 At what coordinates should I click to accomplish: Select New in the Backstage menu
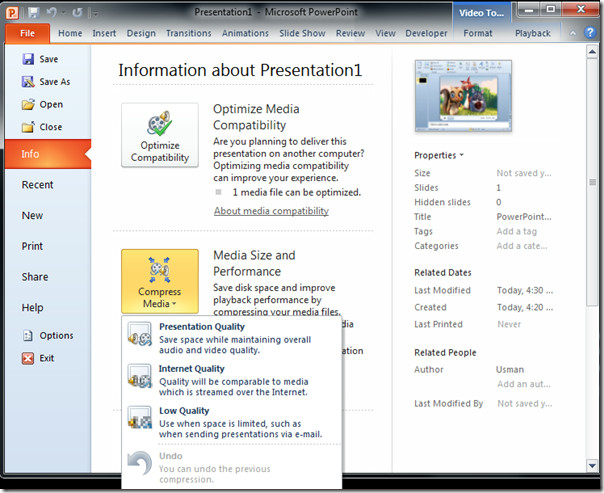pos(48,216)
